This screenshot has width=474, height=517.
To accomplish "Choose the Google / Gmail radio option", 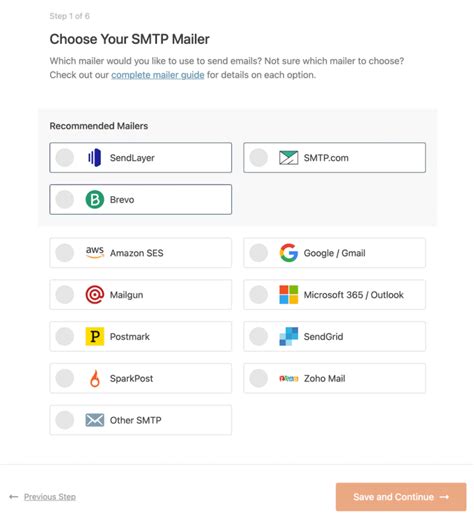I will [259, 253].
